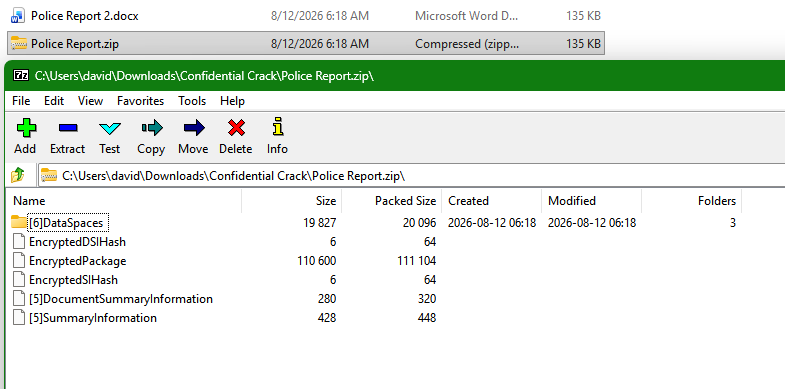Viewport: 785px width, 389px height.
Task: Click the [5]DocumentSummaryInformation file icon
Action: (x=19, y=299)
